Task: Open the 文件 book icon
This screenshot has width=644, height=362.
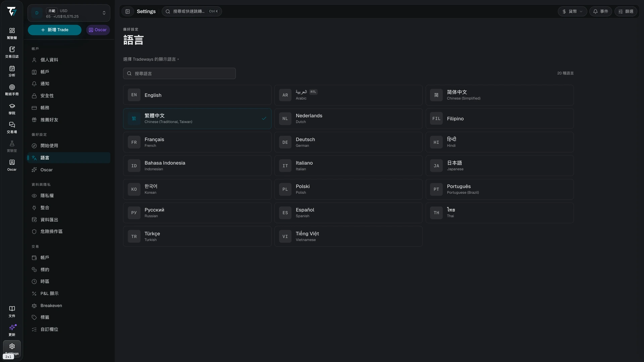Action: pyautogui.click(x=12, y=312)
